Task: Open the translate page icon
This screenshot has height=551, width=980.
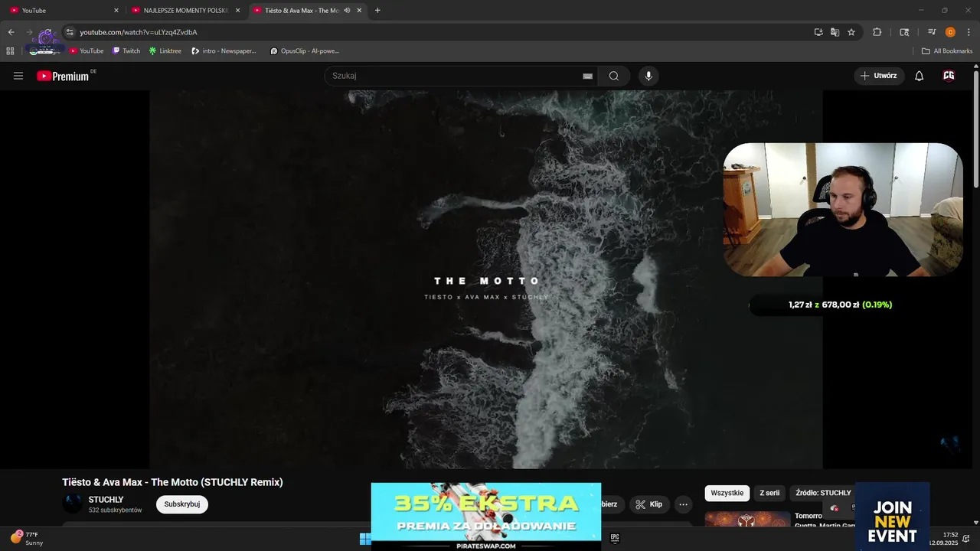Action: click(x=835, y=32)
